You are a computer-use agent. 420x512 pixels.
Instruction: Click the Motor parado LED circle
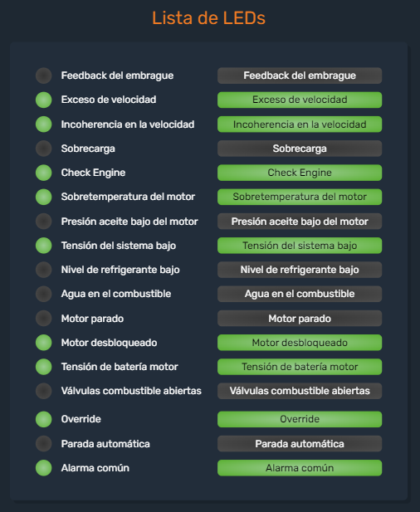point(43,319)
